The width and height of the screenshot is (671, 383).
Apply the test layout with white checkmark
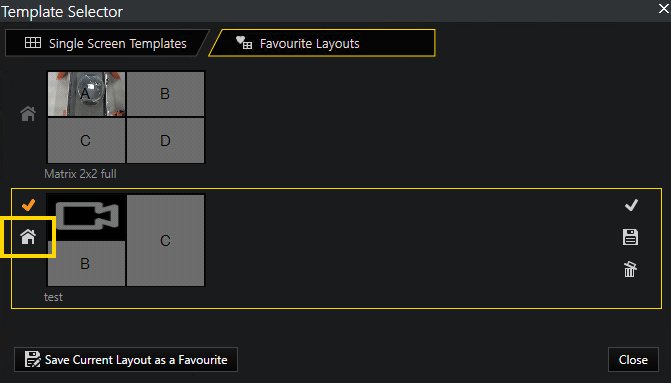coord(631,205)
